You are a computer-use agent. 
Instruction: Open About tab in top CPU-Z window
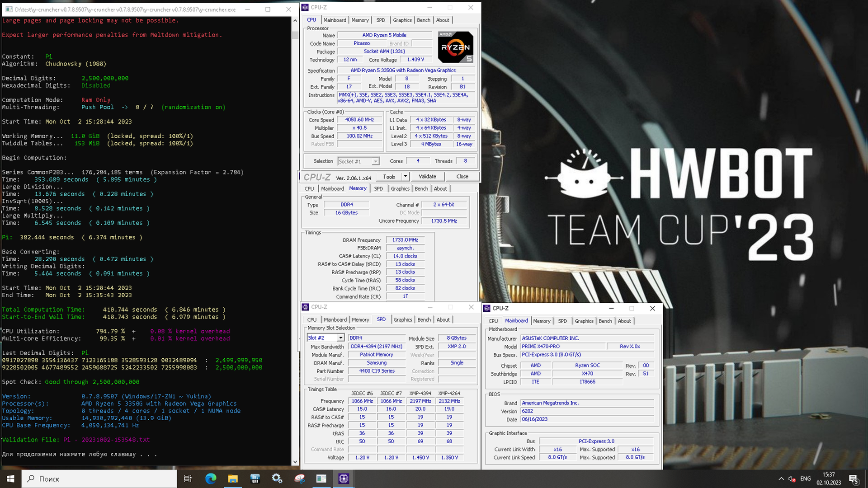(443, 20)
